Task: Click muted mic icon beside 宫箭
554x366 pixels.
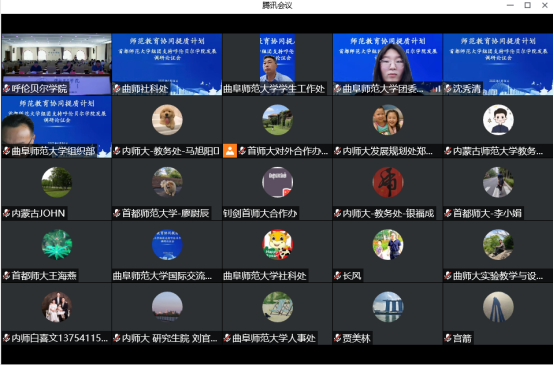Action: pyautogui.click(x=448, y=338)
